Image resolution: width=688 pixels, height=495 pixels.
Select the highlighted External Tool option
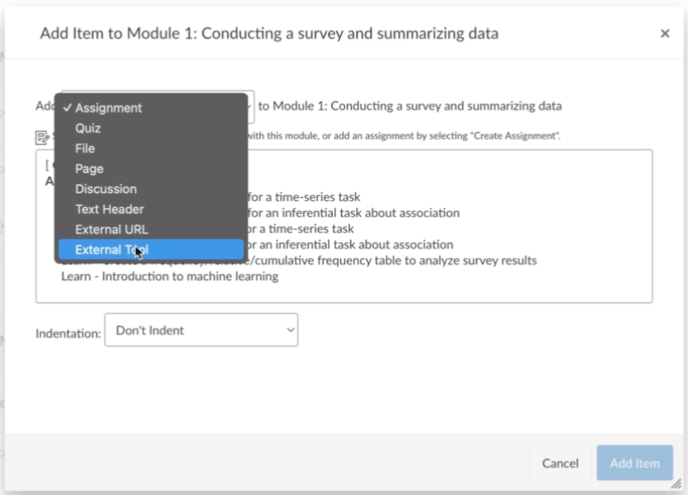point(151,249)
